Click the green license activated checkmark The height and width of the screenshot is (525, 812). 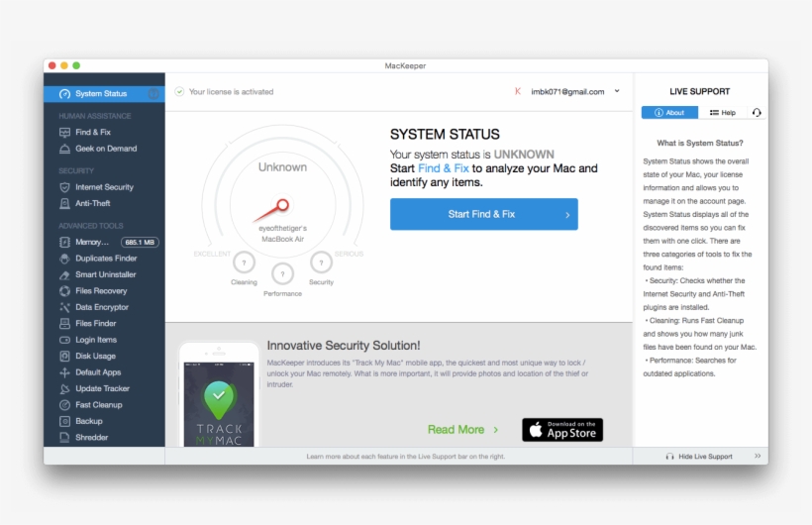[x=179, y=92]
